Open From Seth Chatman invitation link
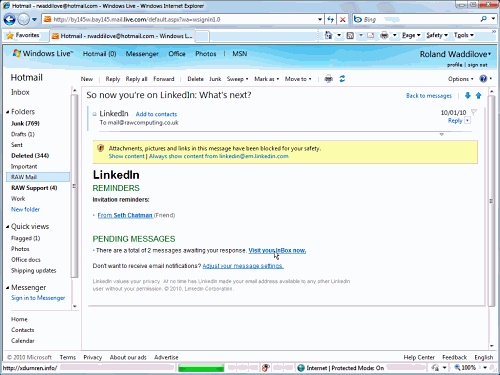The width and height of the screenshot is (500, 375). pyautogui.click(x=125, y=215)
